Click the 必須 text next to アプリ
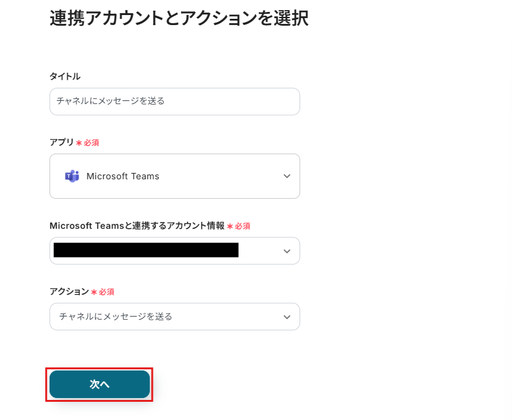Image resolution: width=512 pixels, height=420 pixels. [x=91, y=143]
